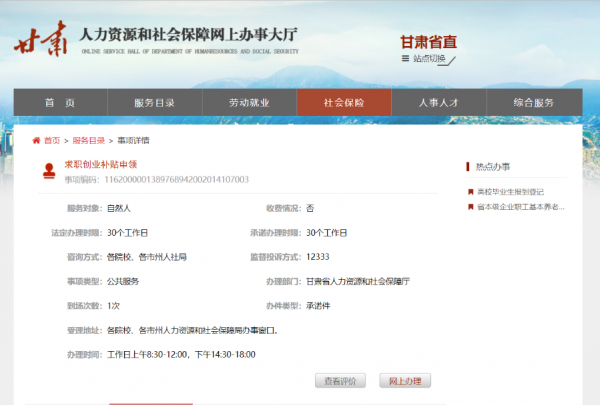The width and height of the screenshot is (600, 405).
Task: Click the 承诺办理时限 value 30个工作日
Action: tap(326, 233)
